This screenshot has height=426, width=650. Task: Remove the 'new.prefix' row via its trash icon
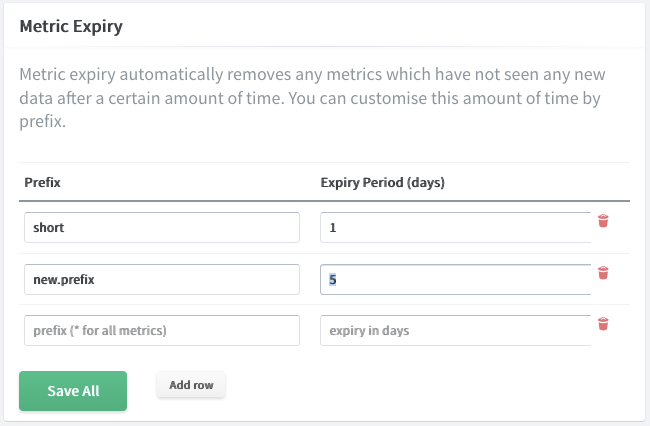coord(603,273)
